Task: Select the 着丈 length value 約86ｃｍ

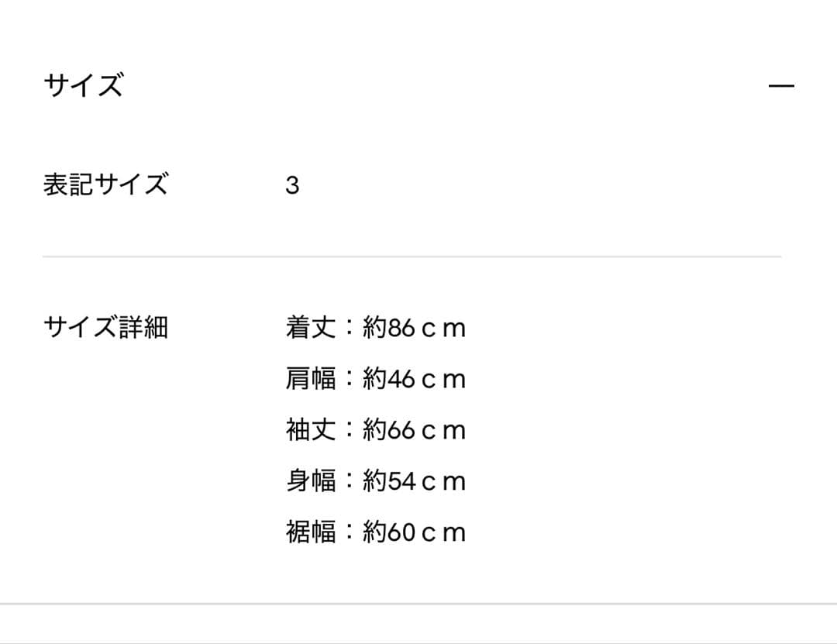Action: [x=413, y=327]
